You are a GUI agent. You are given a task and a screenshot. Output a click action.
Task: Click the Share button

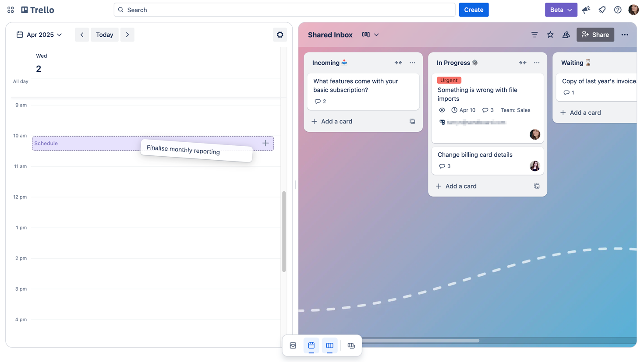point(595,35)
